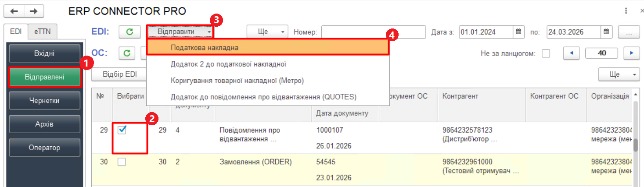This screenshot has height=187, width=644.
Task: Go to previous page arrow
Action: coord(571,53)
